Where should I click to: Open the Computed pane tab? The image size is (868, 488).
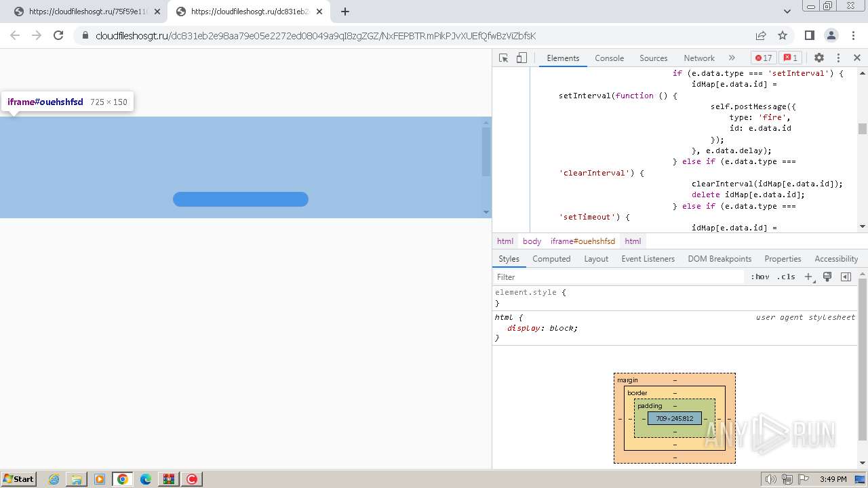pyautogui.click(x=551, y=259)
